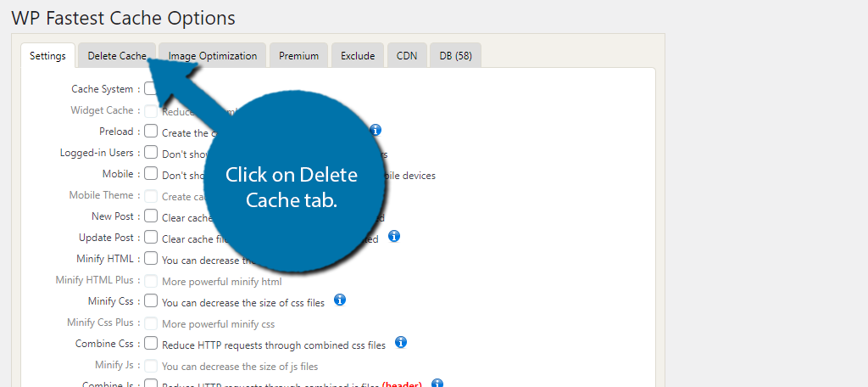The image size is (868, 387).
Task: Open the Preload option info icon
Action: tap(376, 131)
